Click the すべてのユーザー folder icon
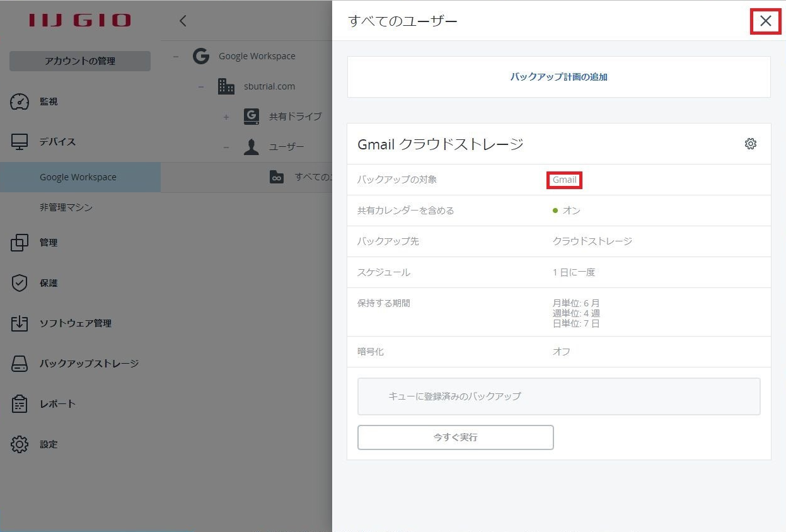Viewport: 786px width, 532px height. (276, 177)
